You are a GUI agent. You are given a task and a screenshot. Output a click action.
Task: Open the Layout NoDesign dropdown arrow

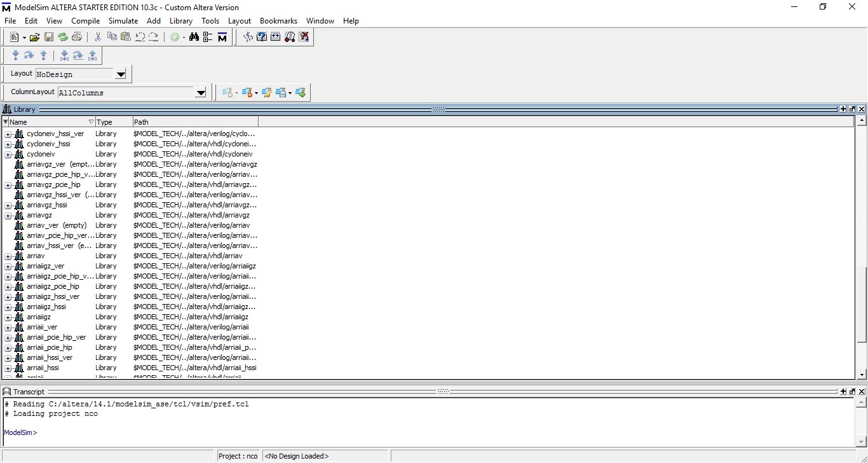[121, 74]
